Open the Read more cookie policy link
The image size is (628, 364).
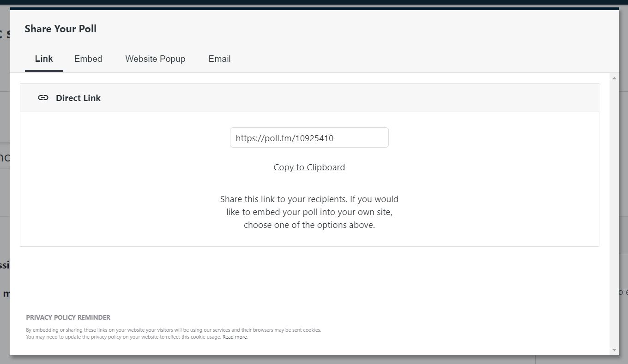point(235,337)
